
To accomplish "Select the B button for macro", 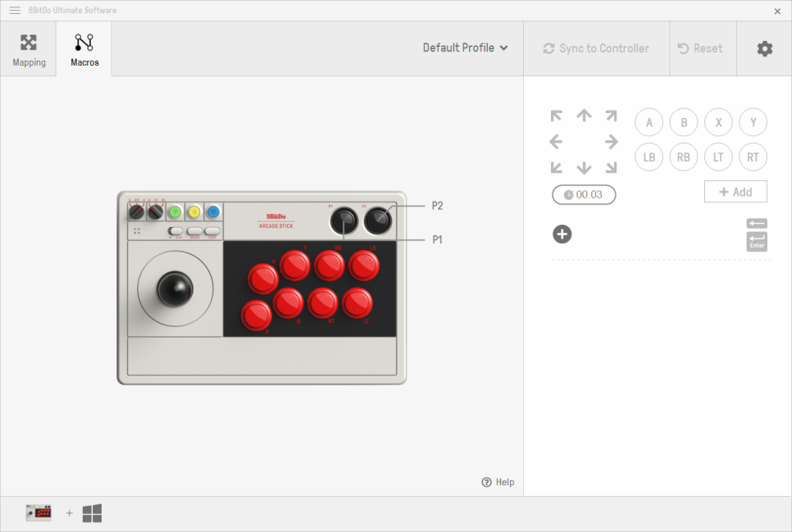I will click(684, 122).
